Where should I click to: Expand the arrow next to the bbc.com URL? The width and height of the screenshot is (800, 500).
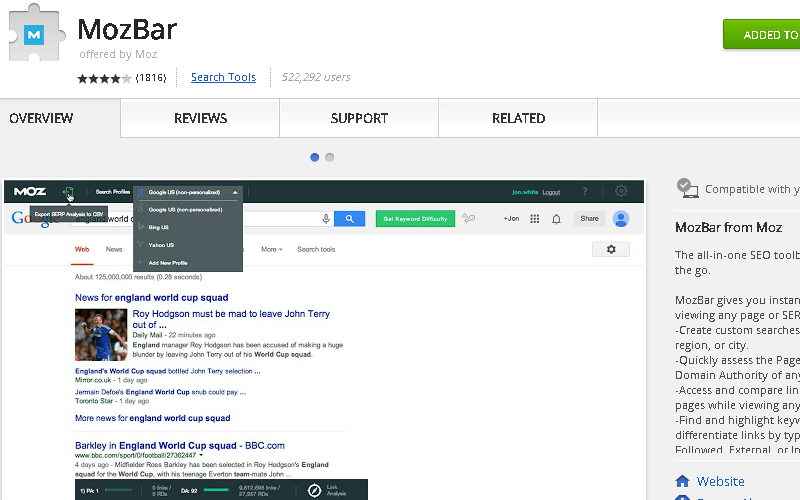pyautogui.click(x=202, y=455)
